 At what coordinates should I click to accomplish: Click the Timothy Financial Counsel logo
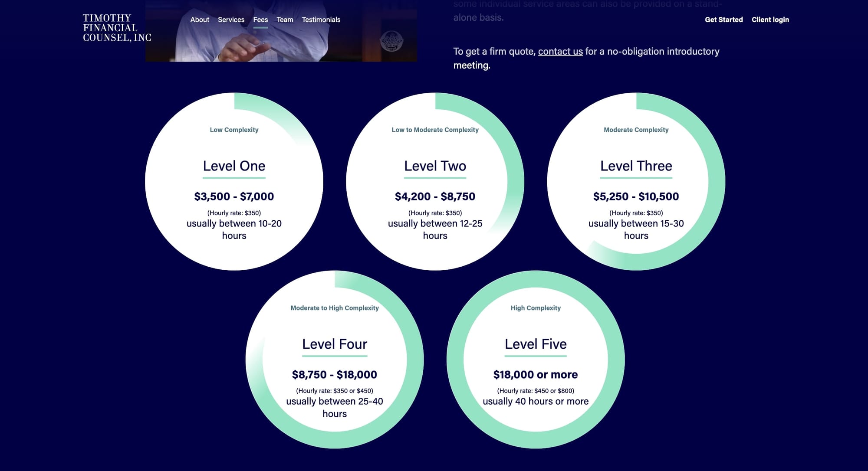tap(116, 28)
